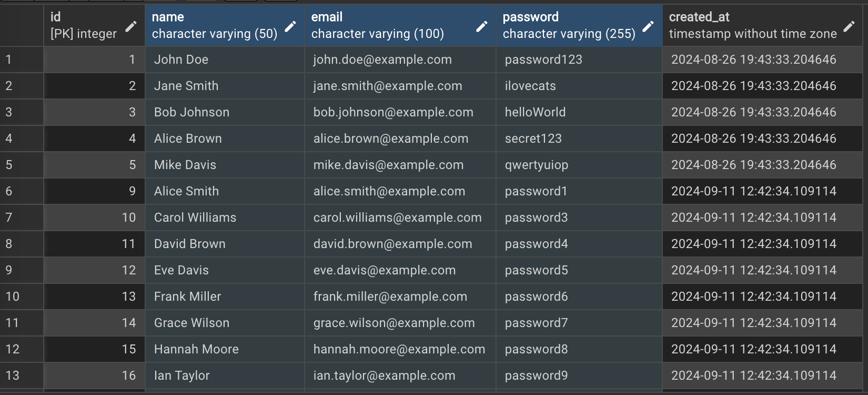Select the created_at column header
Image resolution: width=868 pixels, height=395 pixels.
(752, 25)
